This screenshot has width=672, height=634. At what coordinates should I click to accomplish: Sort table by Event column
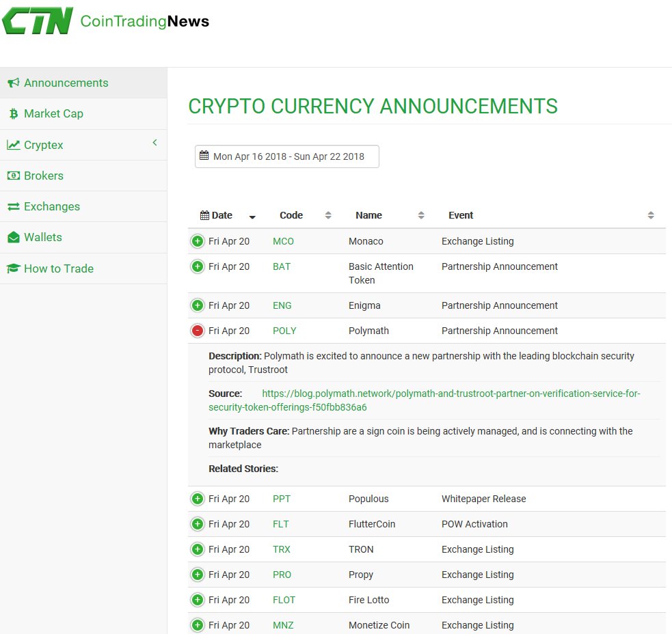click(651, 215)
